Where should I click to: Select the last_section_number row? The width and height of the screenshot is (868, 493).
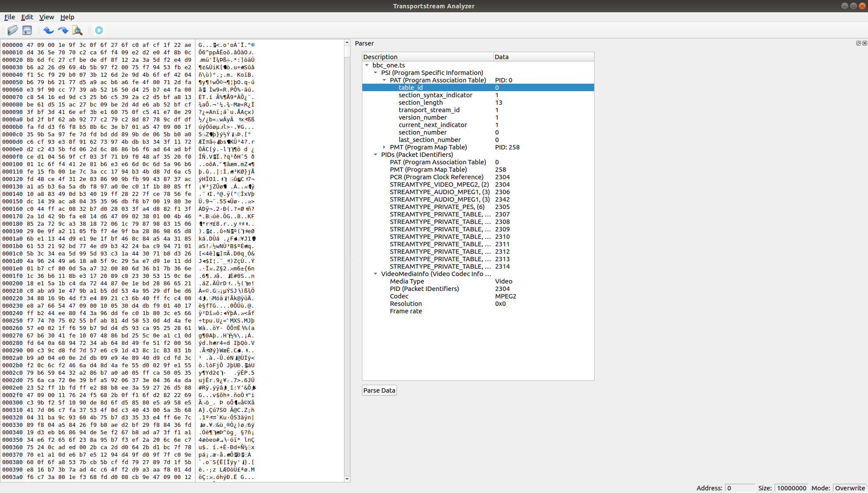478,140
